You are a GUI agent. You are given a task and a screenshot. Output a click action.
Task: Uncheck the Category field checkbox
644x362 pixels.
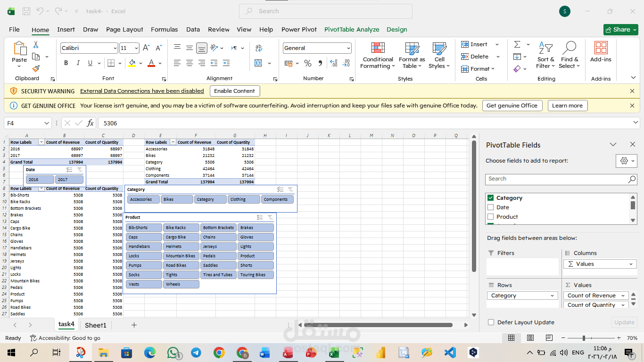[x=490, y=198]
